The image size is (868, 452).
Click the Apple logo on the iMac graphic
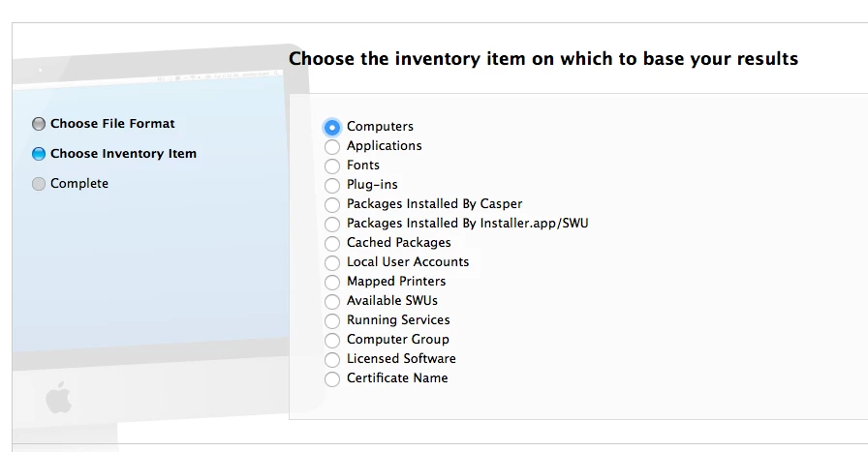tap(59, 397)
